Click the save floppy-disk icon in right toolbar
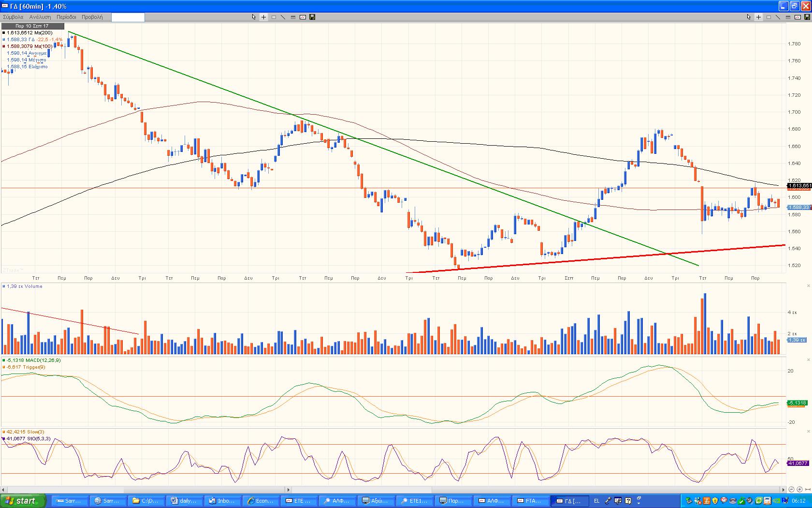The width and height of the screenshot is (812, 508). [807, 17]
